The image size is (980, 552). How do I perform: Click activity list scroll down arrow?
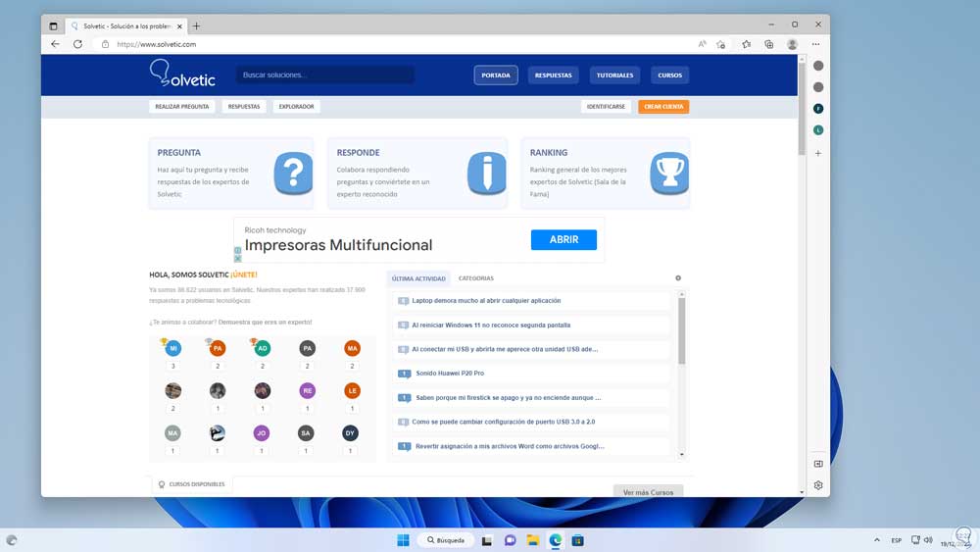(681, 455)
